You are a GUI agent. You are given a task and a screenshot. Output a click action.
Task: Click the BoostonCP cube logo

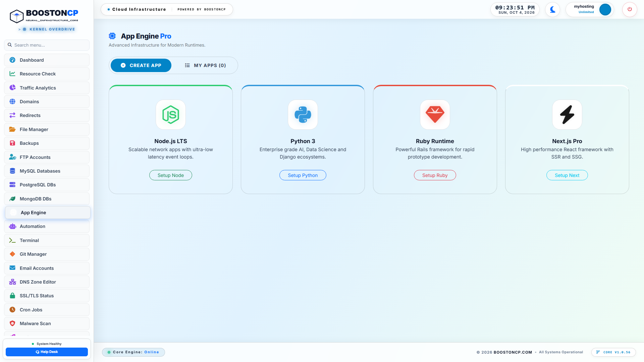click(16, 16)
